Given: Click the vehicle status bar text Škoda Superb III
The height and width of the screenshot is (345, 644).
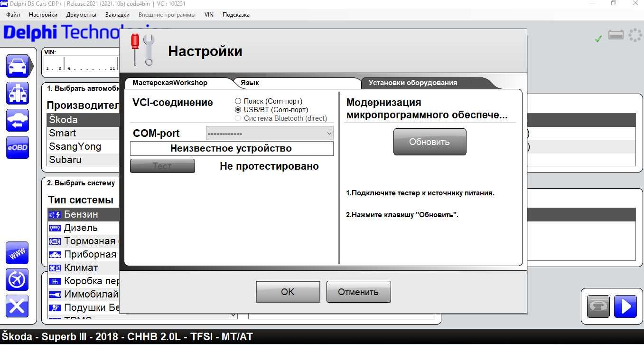Looking at the screenshot, I should pos(127,337).
